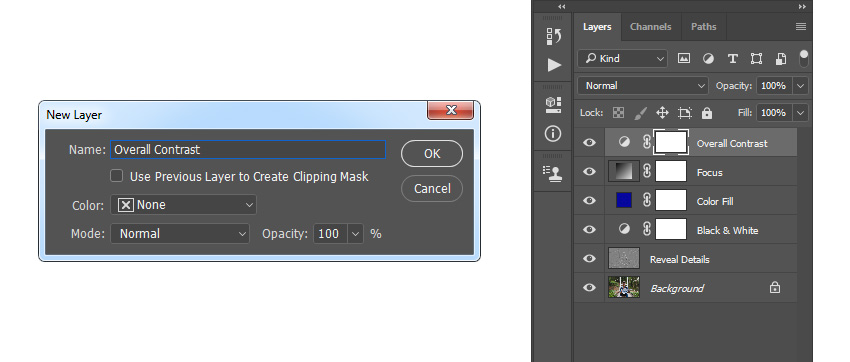
Task: Open the Opacity dropdown arrow in dialog
Action: tap(356, 234)
